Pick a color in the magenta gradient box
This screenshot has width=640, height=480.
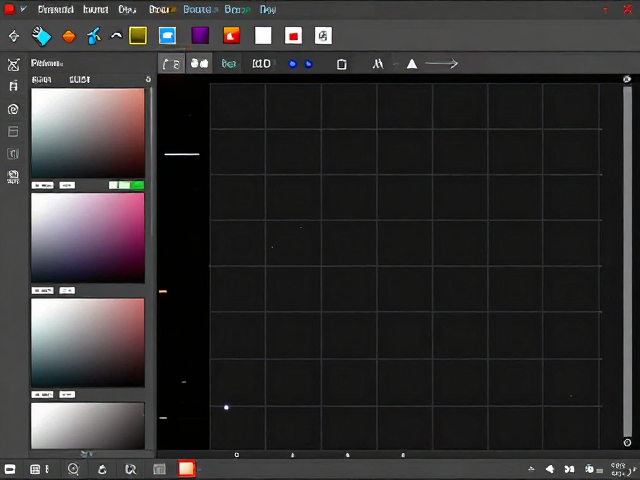click(x=88, y=238)
